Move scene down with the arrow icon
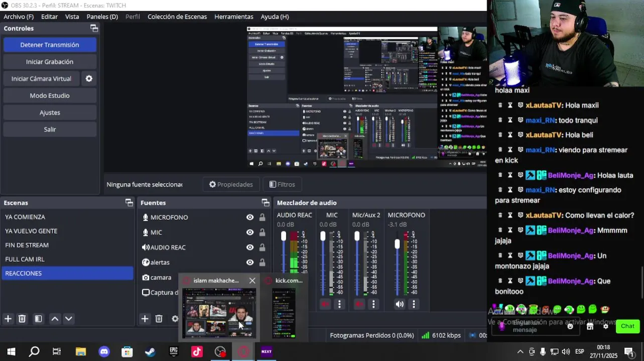 point(69,319)
